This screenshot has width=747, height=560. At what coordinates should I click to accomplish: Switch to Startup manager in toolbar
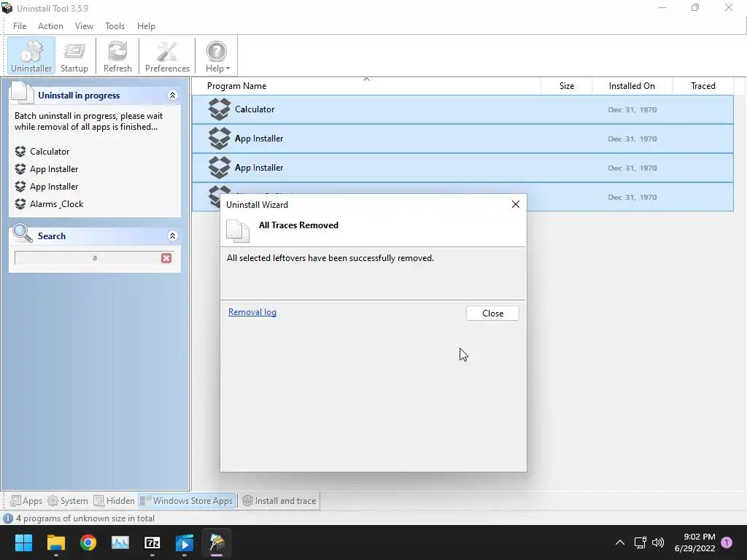tap(74, 56)
